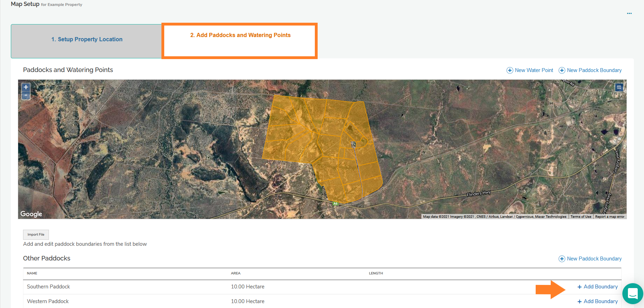
Task: Zoom in on the paddock map
Action: (x=26, y=87)
